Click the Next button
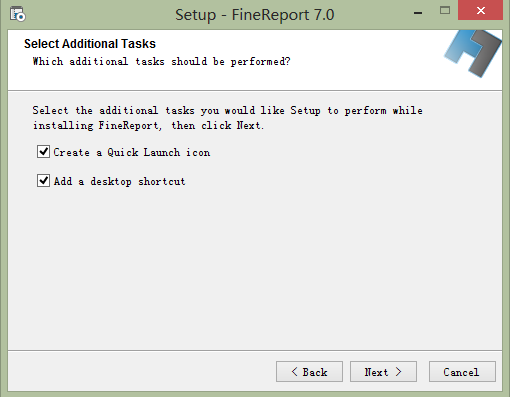 point(383,372)
